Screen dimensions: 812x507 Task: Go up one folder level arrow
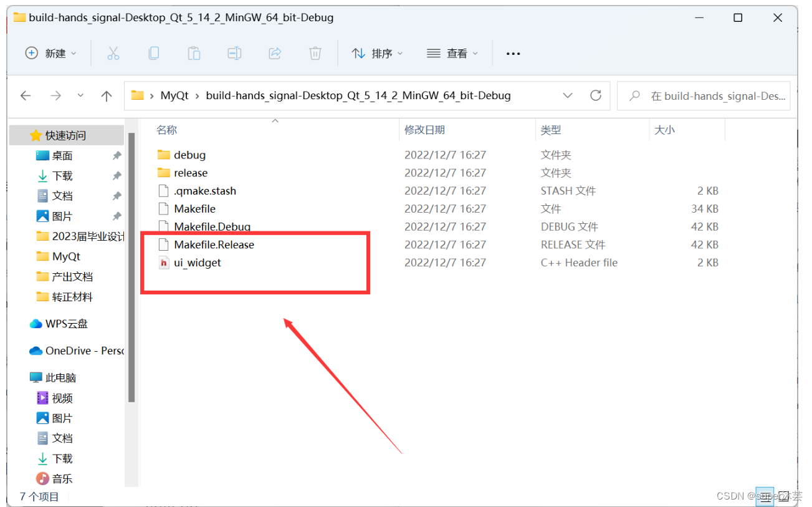(x=107, y=95)
